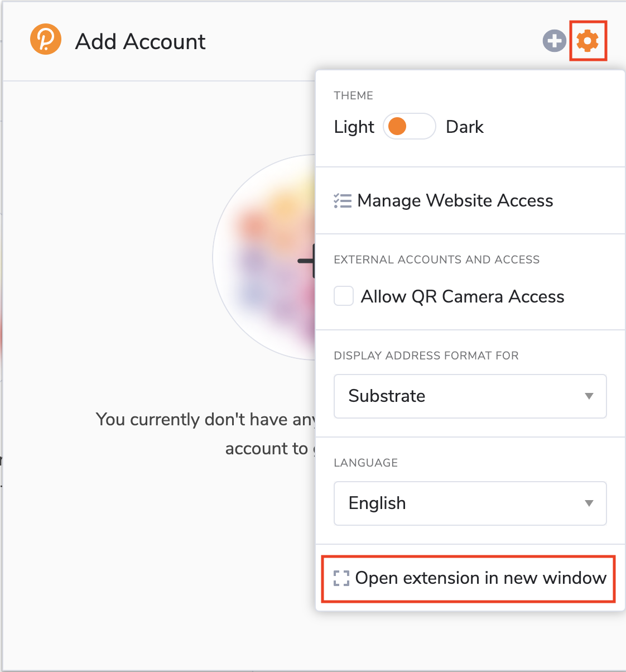Open the English language dropdown
The width and height of the screenshot is (626, 672).
[x=470, y=503]
